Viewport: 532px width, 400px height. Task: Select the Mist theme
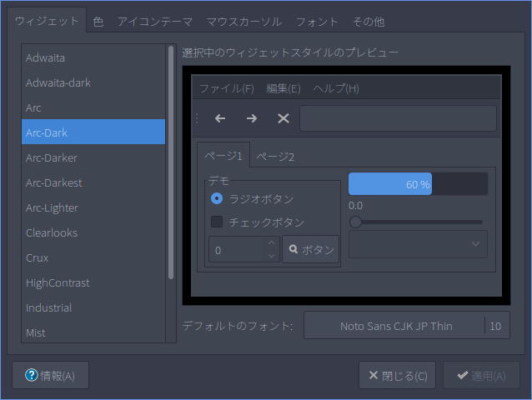pyautogui.click(x=93, y=332)
